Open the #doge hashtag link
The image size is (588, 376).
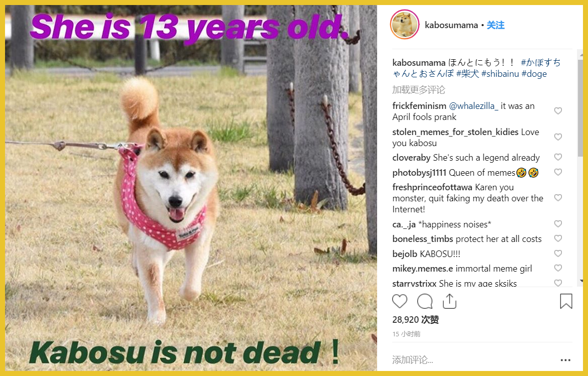point(534,74)
